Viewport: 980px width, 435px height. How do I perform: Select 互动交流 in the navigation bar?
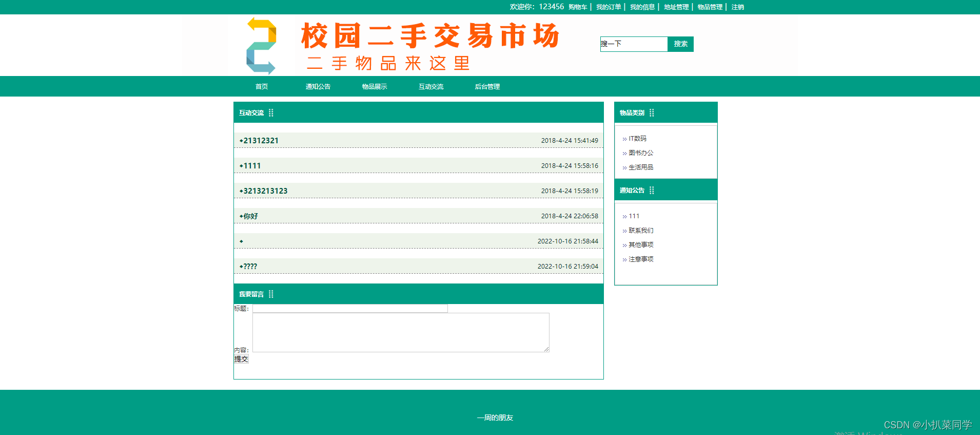pyautogui.click(x=431, y=87)
